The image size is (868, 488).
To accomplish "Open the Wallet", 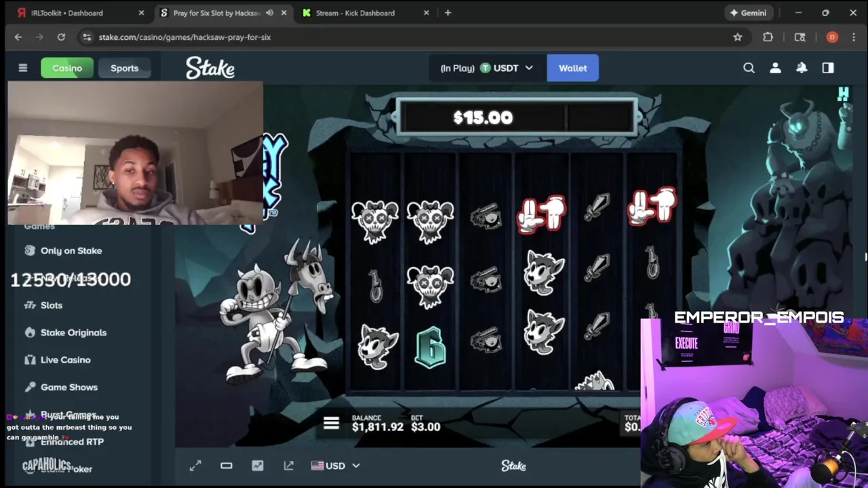I will click(x=573, y=68).
